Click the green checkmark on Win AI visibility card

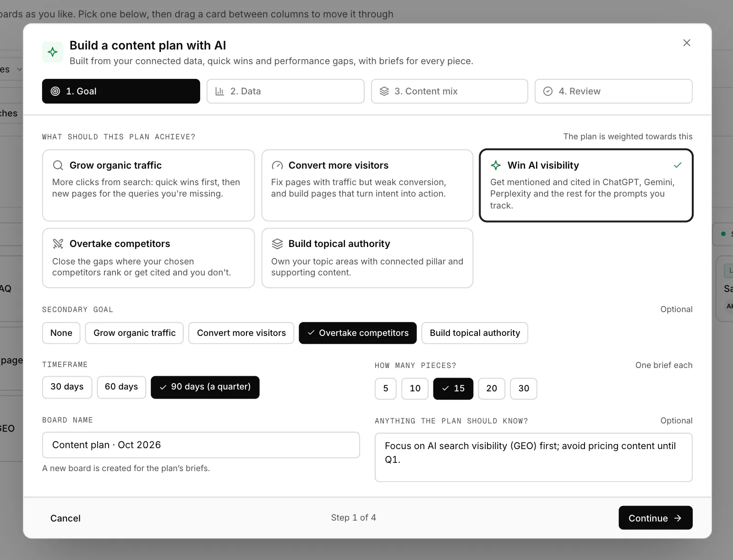[678, 165]
